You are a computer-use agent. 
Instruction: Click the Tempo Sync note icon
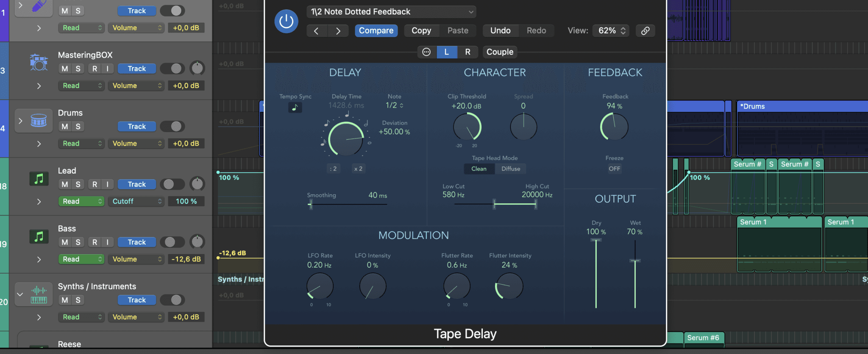point(295,108)
